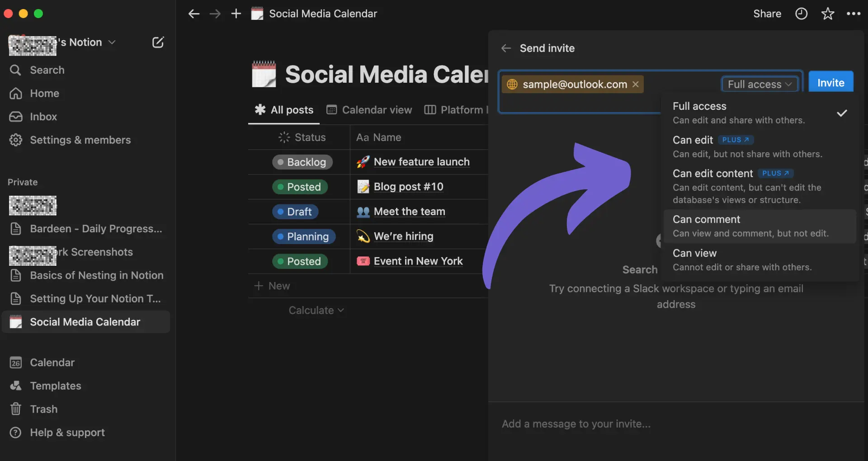Click the Status column header icon

point(284,137)
